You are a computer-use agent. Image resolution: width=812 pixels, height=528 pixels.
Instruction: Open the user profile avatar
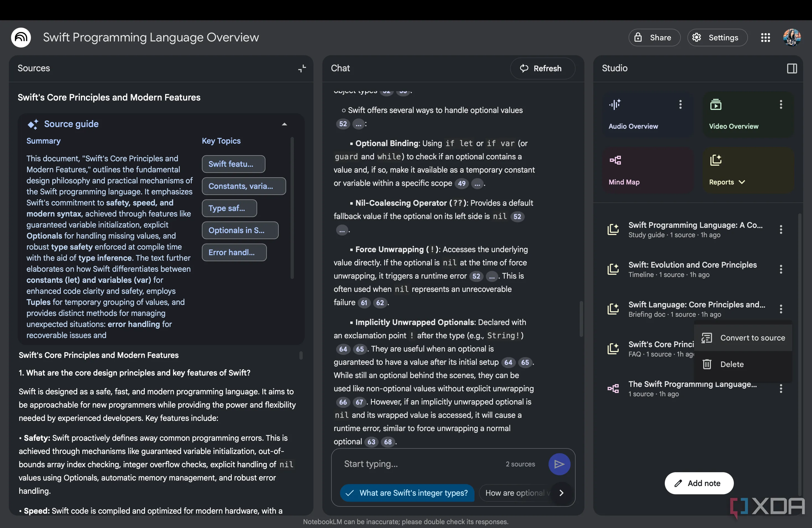click(792, 38)
